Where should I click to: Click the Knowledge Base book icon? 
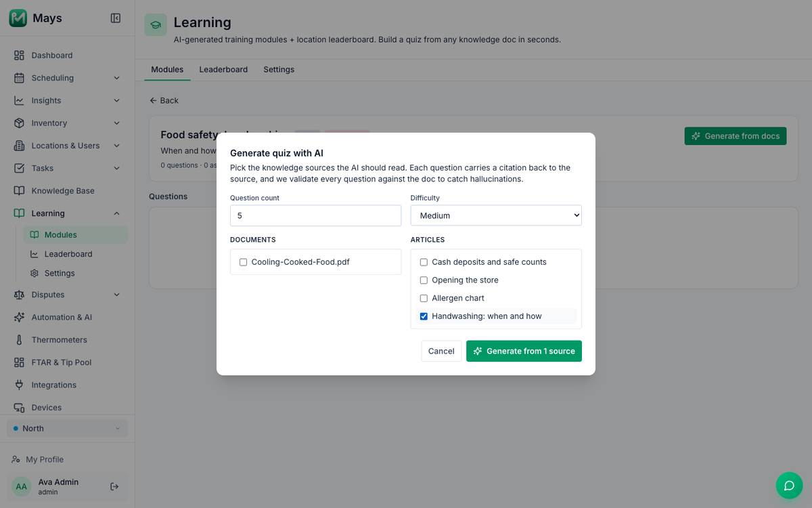(x=19, y=191)
